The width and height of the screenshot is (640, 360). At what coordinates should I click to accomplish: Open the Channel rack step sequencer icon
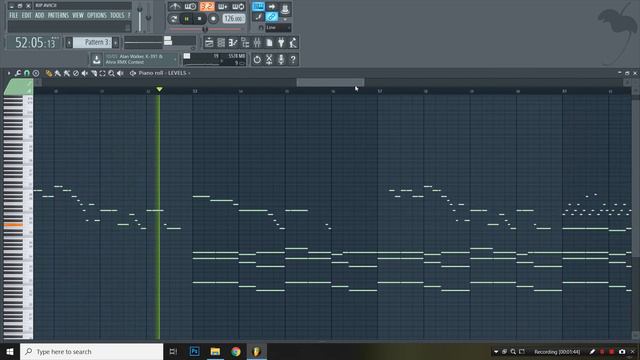pyautogui.click(x=221, y=42)
